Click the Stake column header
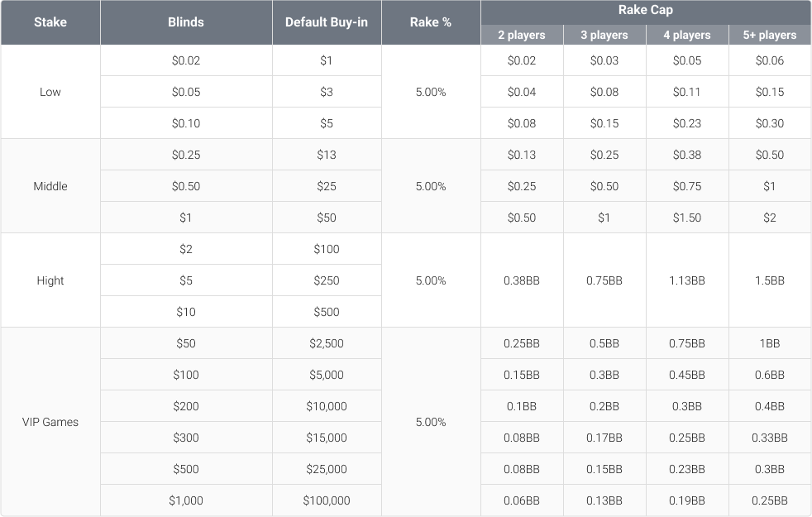This screenshot has width=812, height=517. coord(50,22)
